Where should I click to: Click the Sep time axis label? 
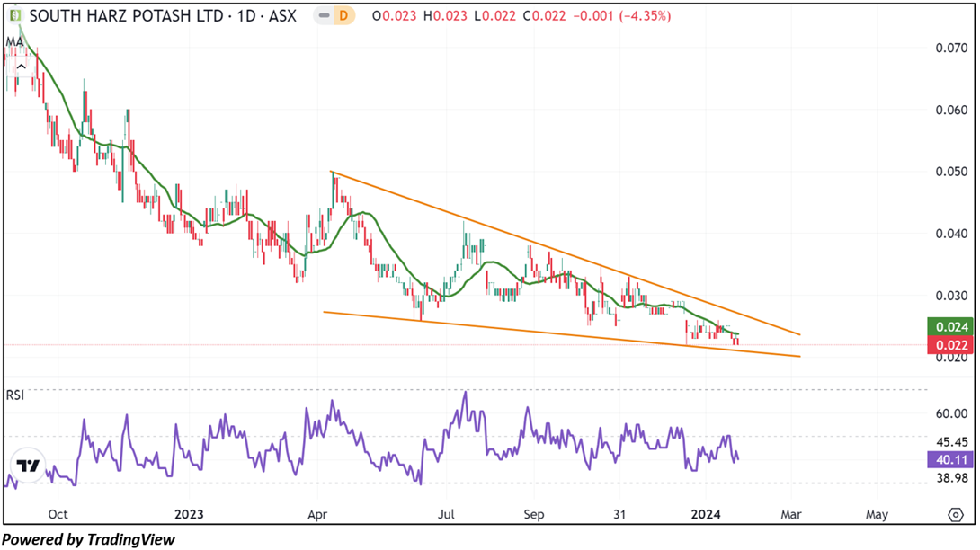click(x=534, y=514)
